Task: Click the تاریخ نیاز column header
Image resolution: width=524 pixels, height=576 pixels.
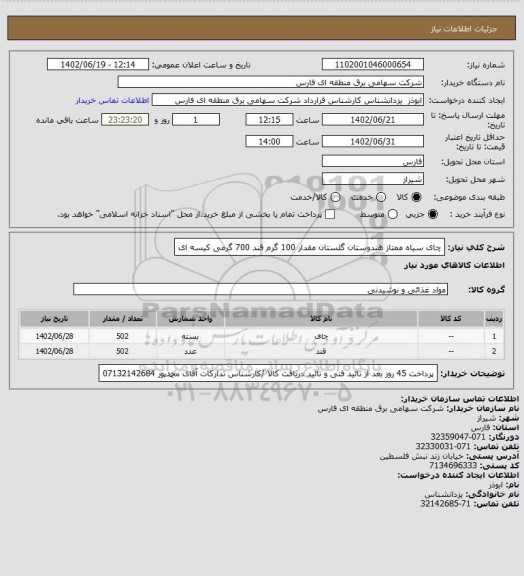Action: 54,318
